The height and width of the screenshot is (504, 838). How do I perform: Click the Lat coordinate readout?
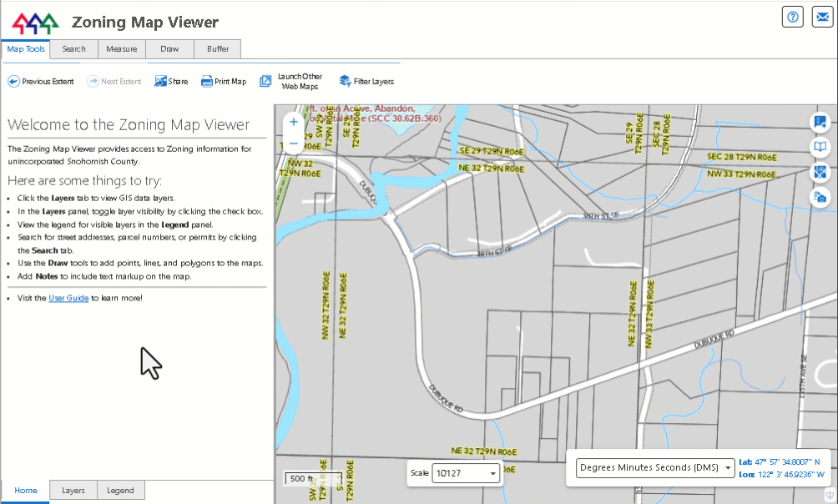coord(780,461)
